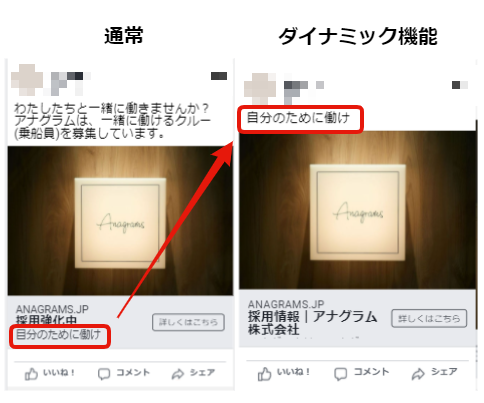The image size is (484, 403).
Task: Click the share arrow icon in right ad
Action: pos(418,374)
